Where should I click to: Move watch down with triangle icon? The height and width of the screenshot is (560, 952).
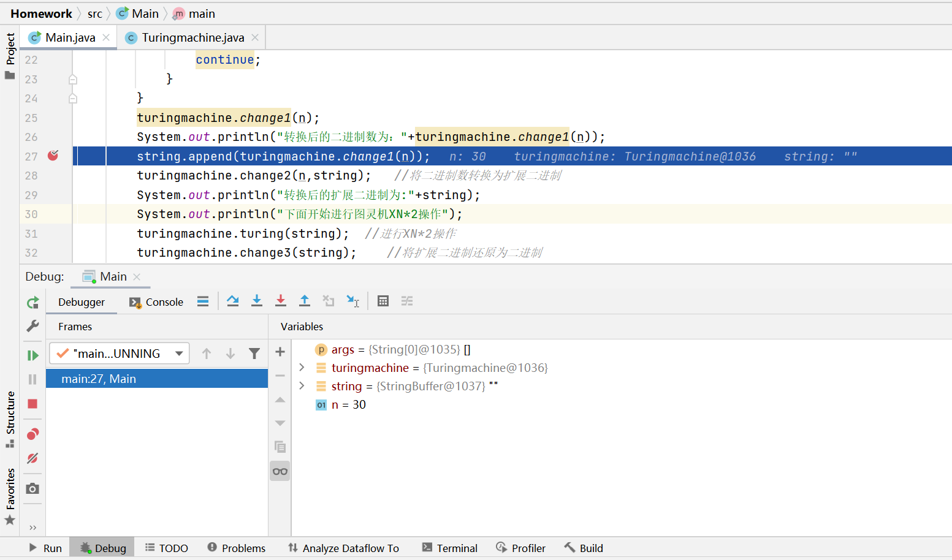tap(280, 423)
